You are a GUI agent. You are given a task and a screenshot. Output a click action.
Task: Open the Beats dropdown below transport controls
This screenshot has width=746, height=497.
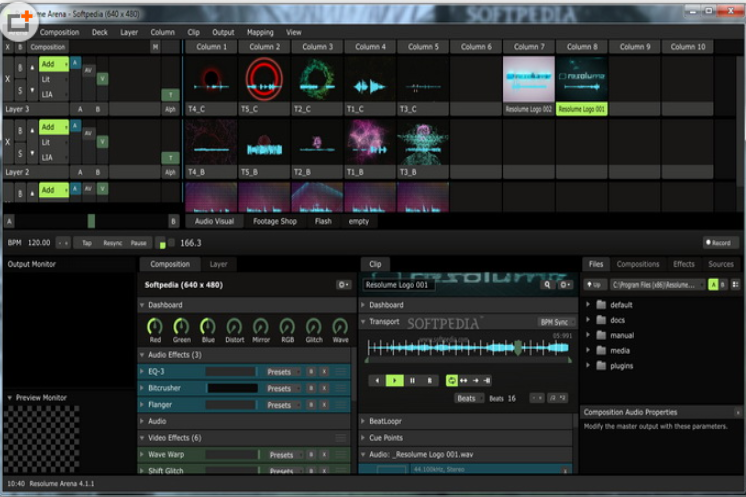click(x=469, y=399)
